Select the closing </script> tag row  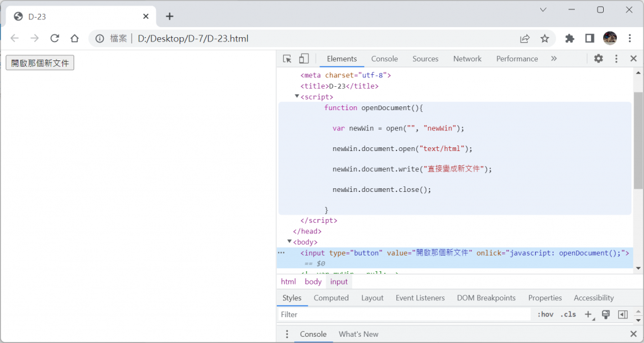pyautogui.click(x=319, y=220)
